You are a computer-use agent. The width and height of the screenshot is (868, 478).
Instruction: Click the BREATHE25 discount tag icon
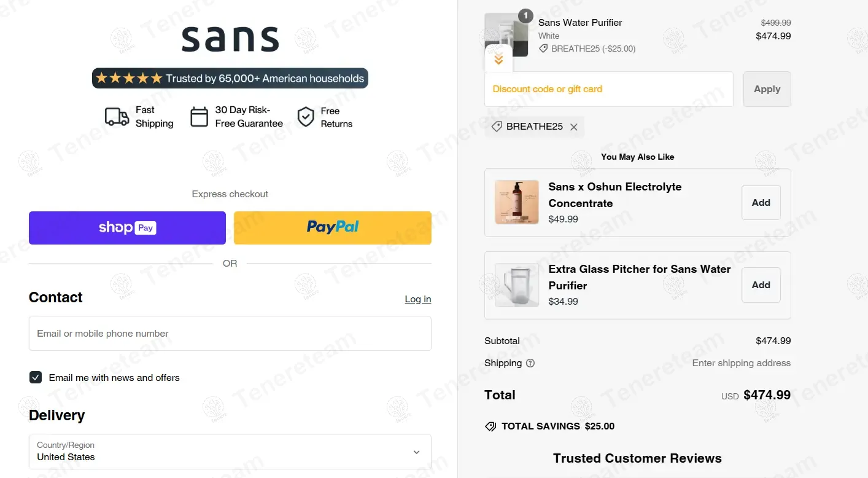point(497,127)
